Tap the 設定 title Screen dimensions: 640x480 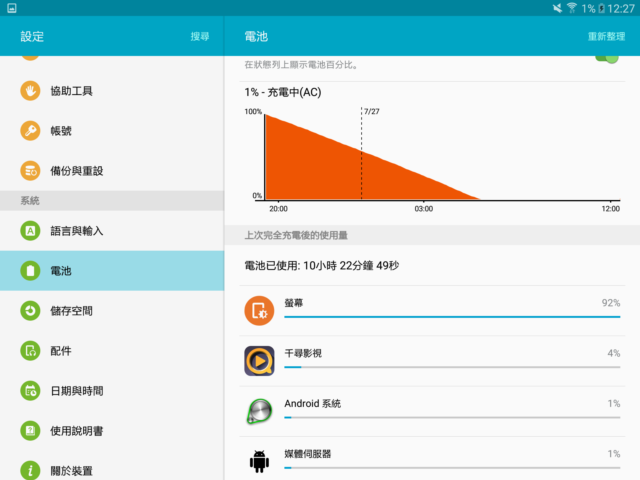32,37
